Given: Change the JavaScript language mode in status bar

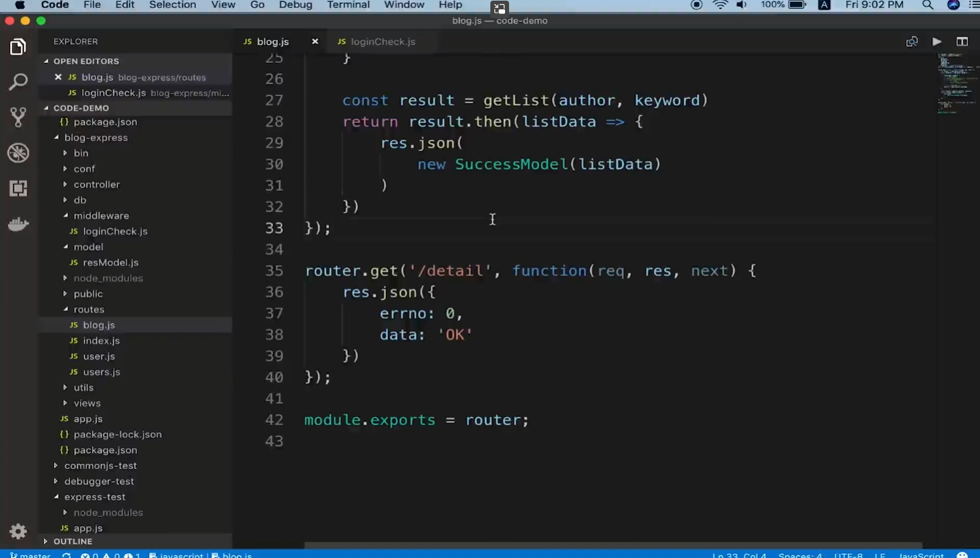Looking at the screenshot, I should (x=921, y=555).
